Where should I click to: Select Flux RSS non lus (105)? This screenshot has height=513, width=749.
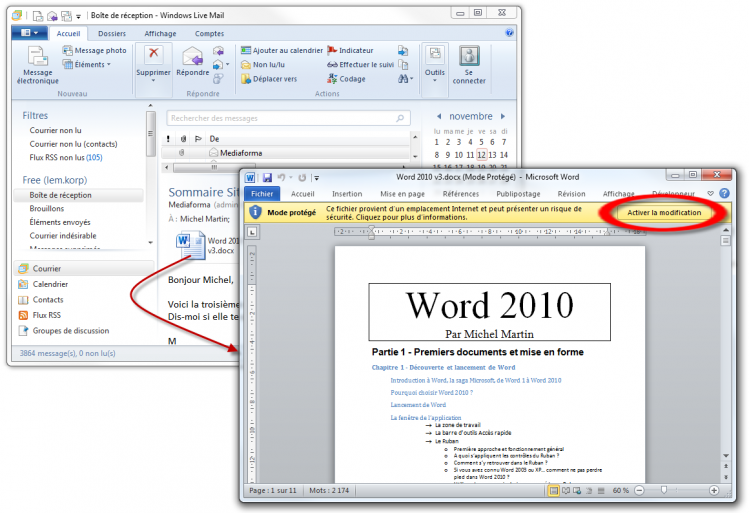pos(66,157)
